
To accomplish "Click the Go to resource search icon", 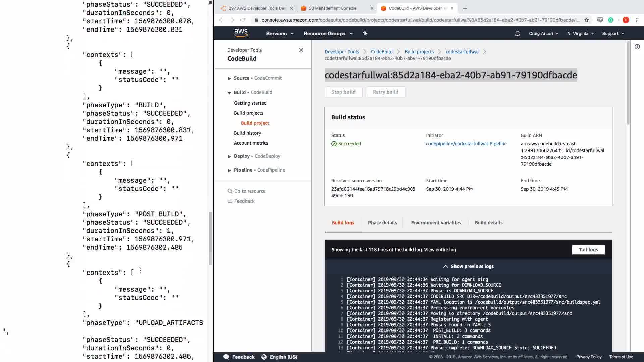I will pyautogui.click(x=230, y=191).
